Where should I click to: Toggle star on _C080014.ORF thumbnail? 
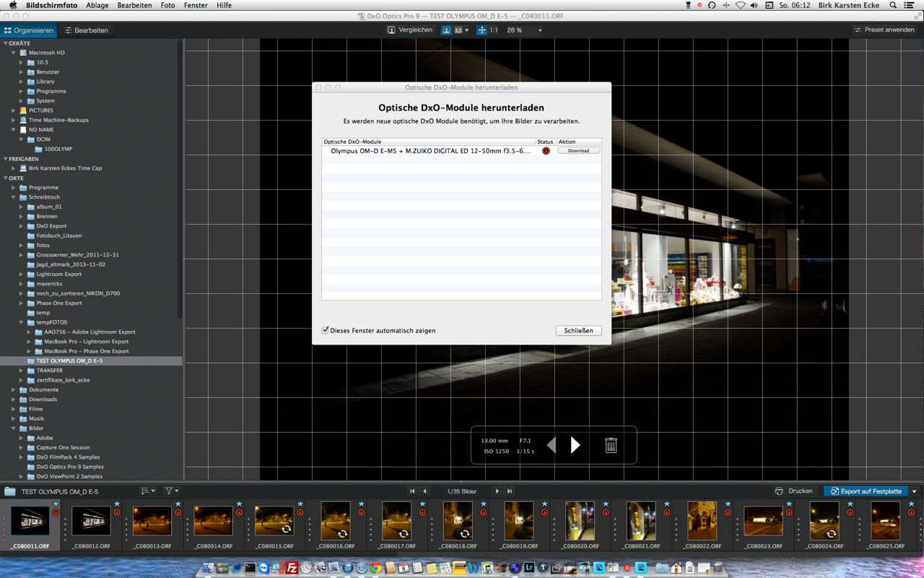tap(239, 504)
